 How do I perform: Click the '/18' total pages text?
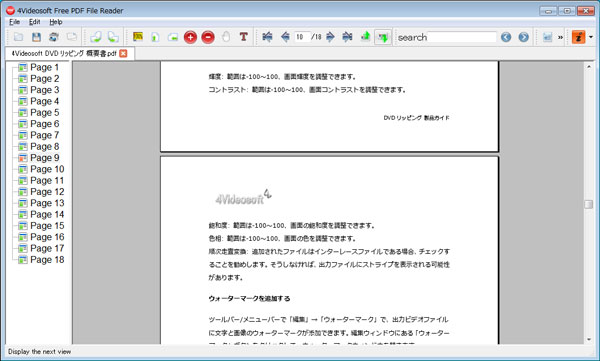316,37
